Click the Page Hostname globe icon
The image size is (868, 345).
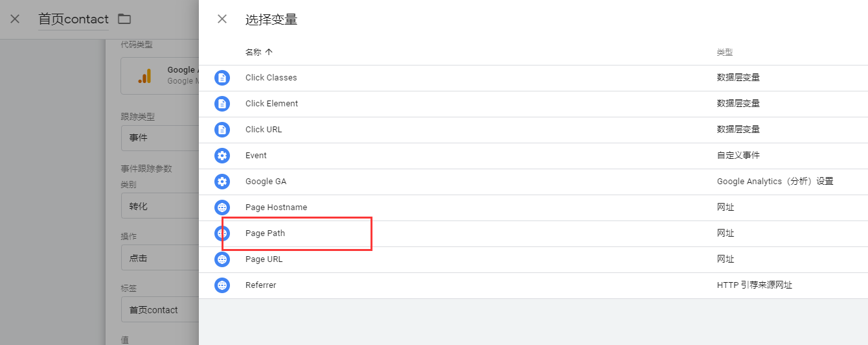click(x=222, y=208)
